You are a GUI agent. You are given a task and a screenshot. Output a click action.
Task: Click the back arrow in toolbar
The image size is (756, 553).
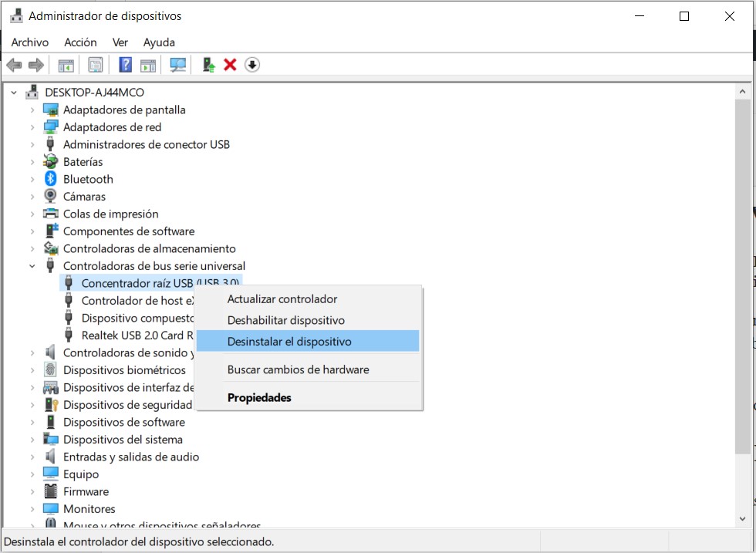point(14,65)
